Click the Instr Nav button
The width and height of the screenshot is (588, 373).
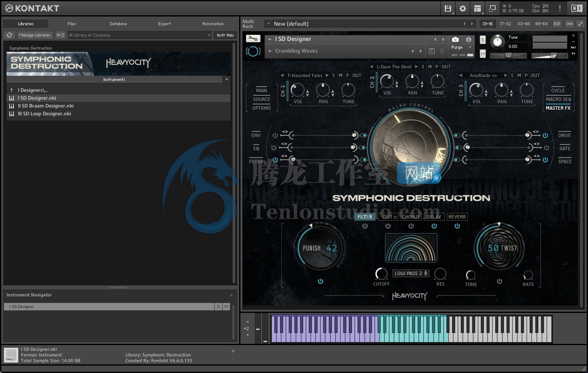pyautogui.click(x=225, y=35)
